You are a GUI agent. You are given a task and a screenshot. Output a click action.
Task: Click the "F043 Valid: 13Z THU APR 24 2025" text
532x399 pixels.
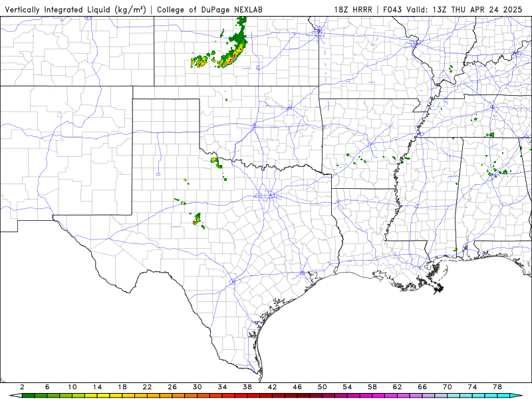pos(453,9)
